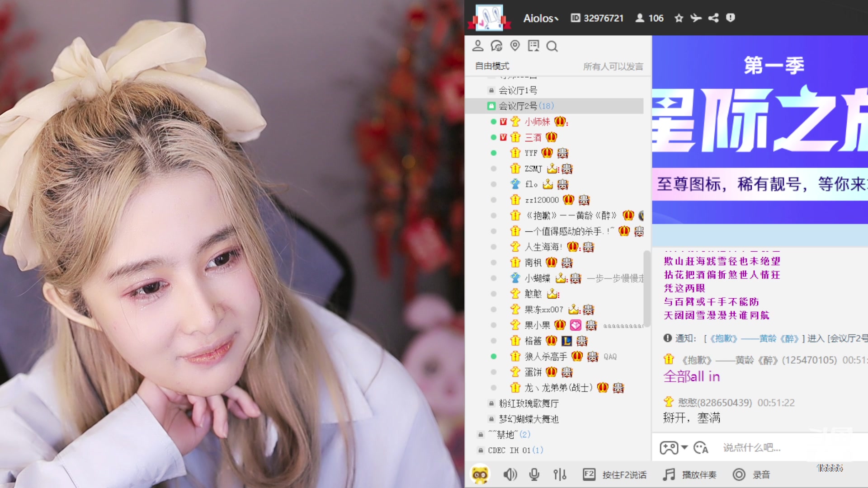Open the user list person icon
This screenshot has height=488, width=868.
pyautogui.click(x=478, y=46)
